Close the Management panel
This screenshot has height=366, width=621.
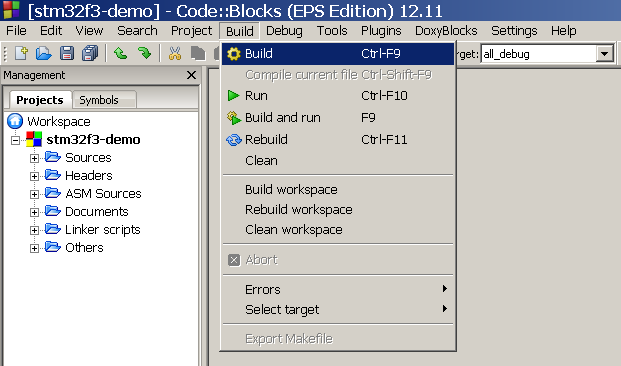(x=191, y=75)
